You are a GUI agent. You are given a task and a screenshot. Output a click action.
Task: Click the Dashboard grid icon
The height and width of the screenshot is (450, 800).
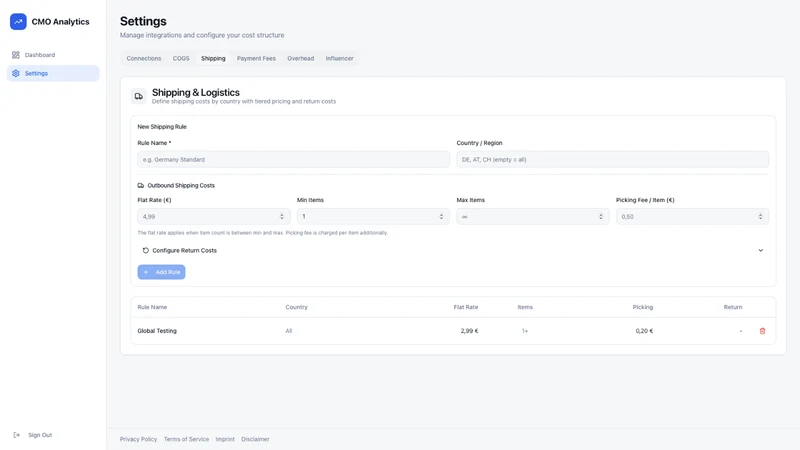[16, 55]
